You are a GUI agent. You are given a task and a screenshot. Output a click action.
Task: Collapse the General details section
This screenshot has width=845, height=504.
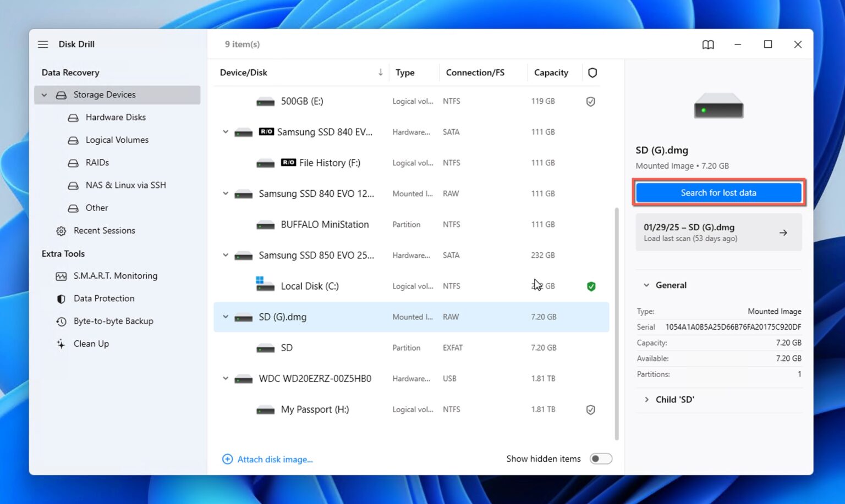pyautogui.click(x=646, y=285)
